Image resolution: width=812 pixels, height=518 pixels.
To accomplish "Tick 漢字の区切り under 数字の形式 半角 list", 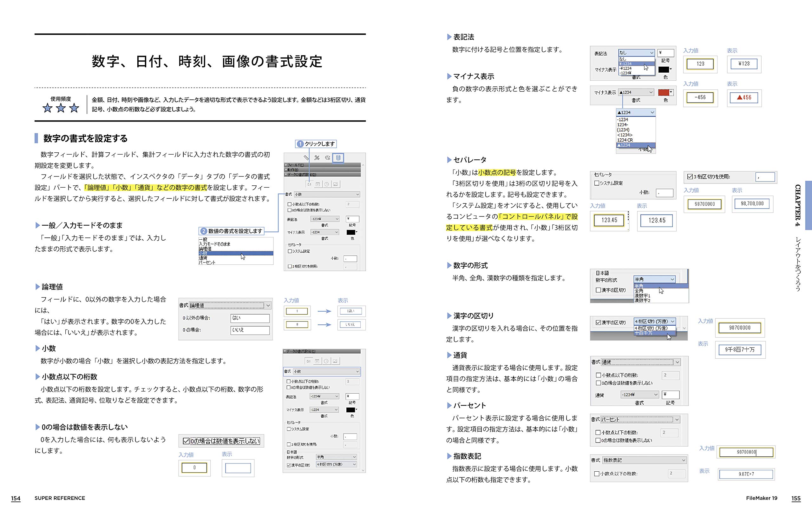I will pos(599,290).
